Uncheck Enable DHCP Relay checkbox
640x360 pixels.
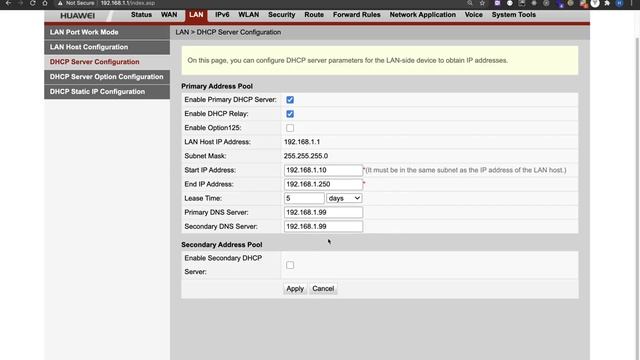290,114
